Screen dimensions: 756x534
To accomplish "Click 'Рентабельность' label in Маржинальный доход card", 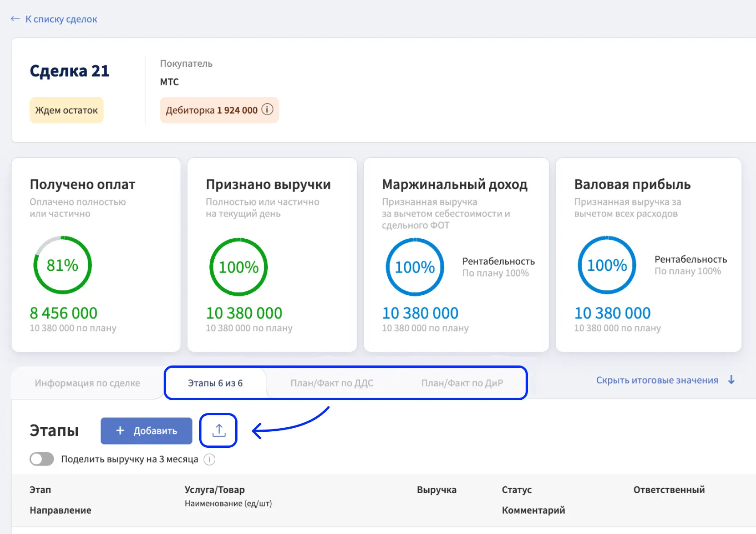I will pos(499,261).
